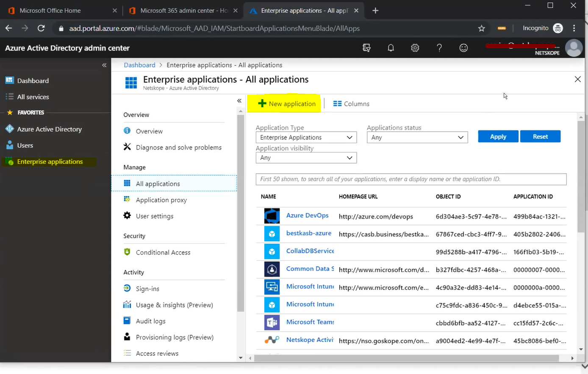Click the application search input field
This screenshot has height=374, width=588.
point(410,179)
